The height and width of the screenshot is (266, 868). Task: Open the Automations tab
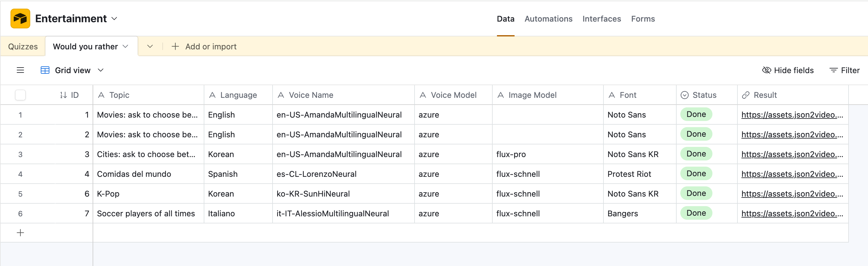pyautogui.click(x=548, y=19)
